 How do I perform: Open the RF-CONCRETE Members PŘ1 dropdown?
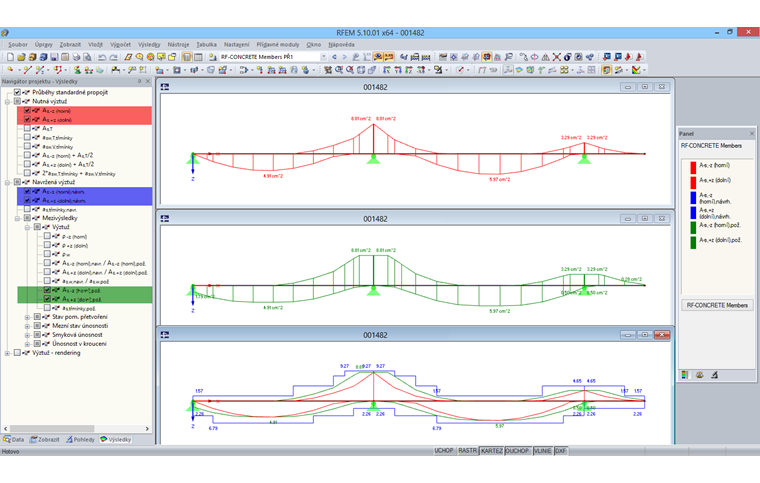pos(323,57)
